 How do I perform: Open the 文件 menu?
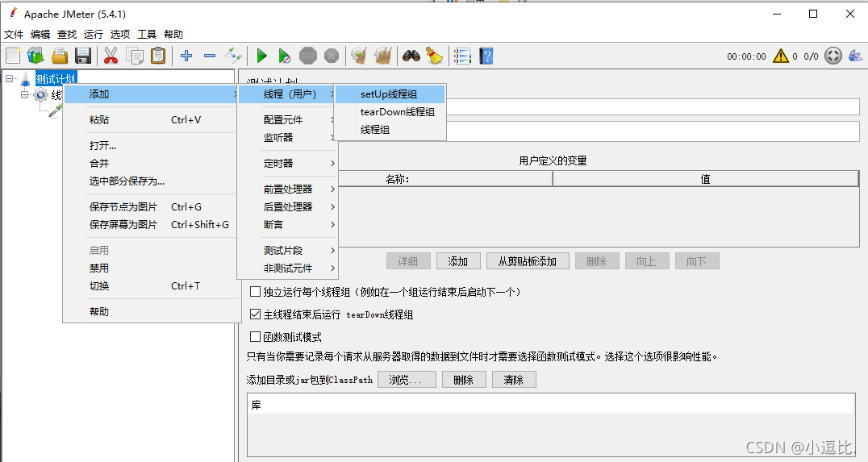click(14, 35)
